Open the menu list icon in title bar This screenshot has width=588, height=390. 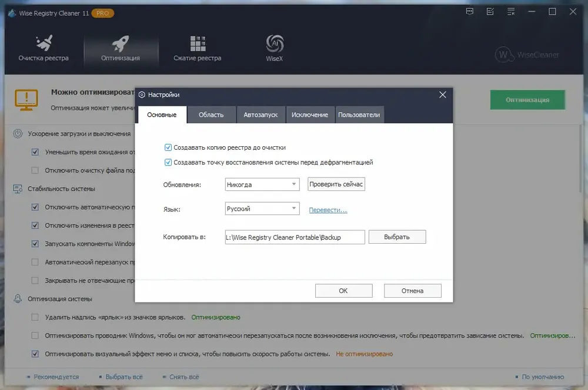[511, 12]
